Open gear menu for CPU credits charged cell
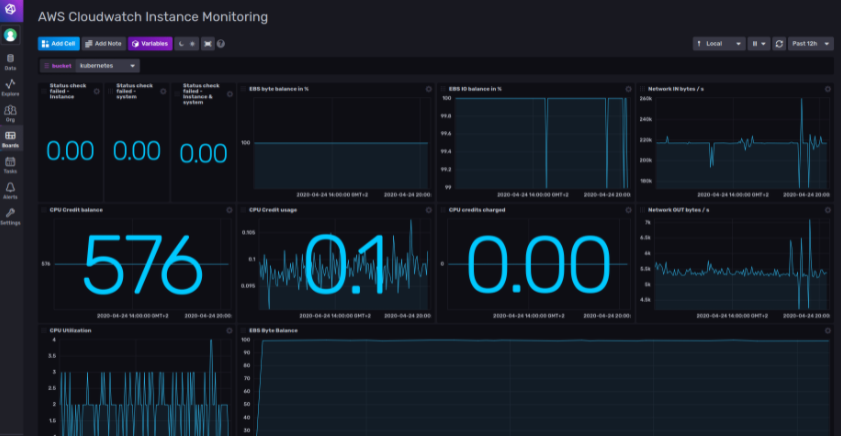The image size is (841, 436). (628, 210)
